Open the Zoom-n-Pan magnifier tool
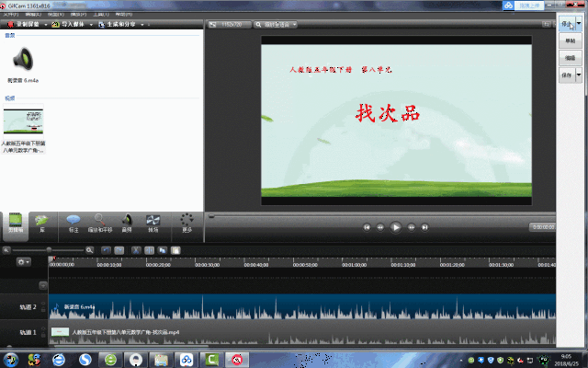Image resolution: width=588 pixels, height=368 pixels. point(98,223)
